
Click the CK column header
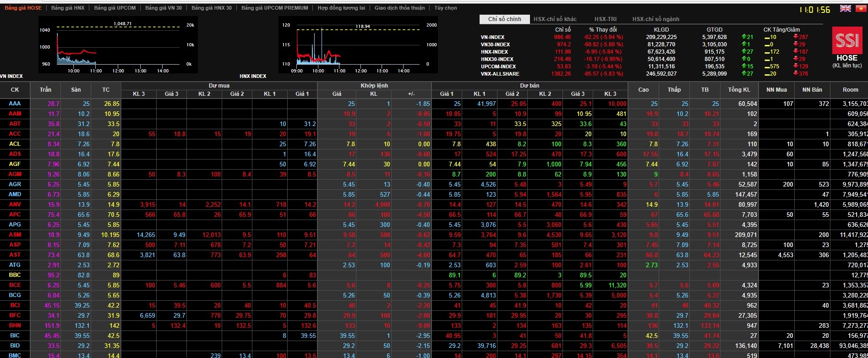click(x=15, y=90)
